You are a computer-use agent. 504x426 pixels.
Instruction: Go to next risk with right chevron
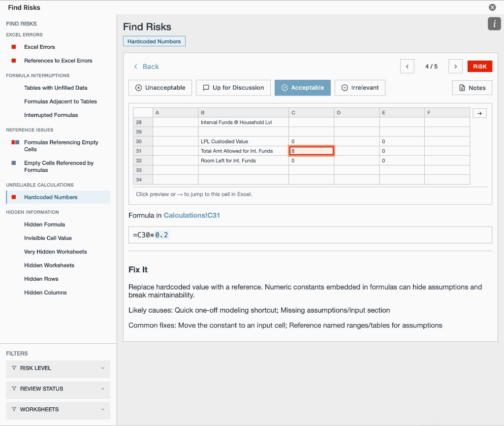pos(455,66)
